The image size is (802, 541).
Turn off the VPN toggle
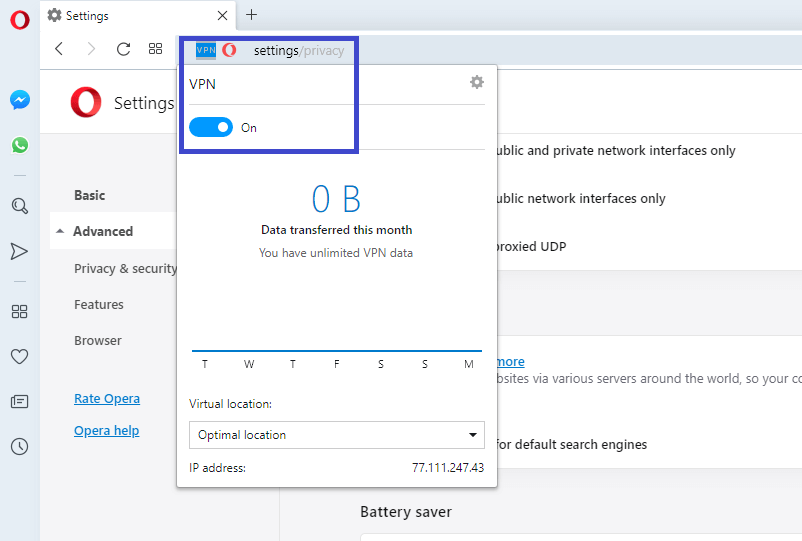click(211, 127)
